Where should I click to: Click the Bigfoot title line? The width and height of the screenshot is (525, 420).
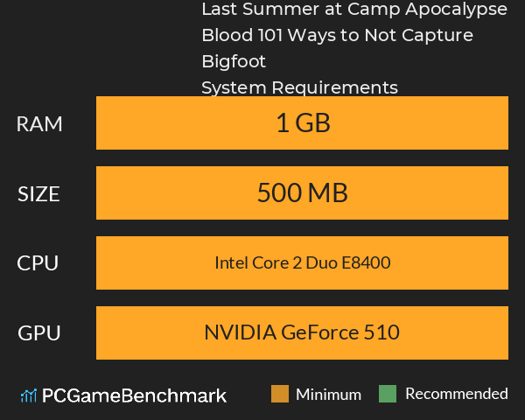point(234,61)
